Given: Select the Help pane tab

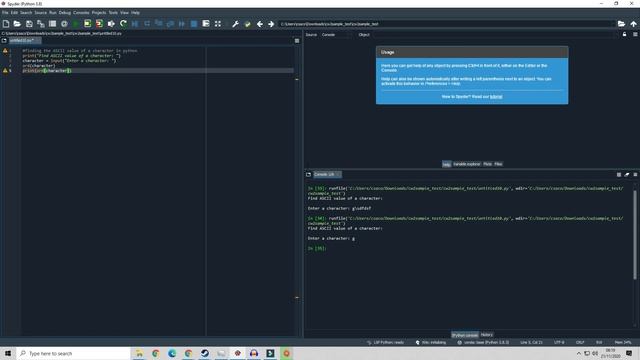Looking at the screenshot, I should point(447,164).
